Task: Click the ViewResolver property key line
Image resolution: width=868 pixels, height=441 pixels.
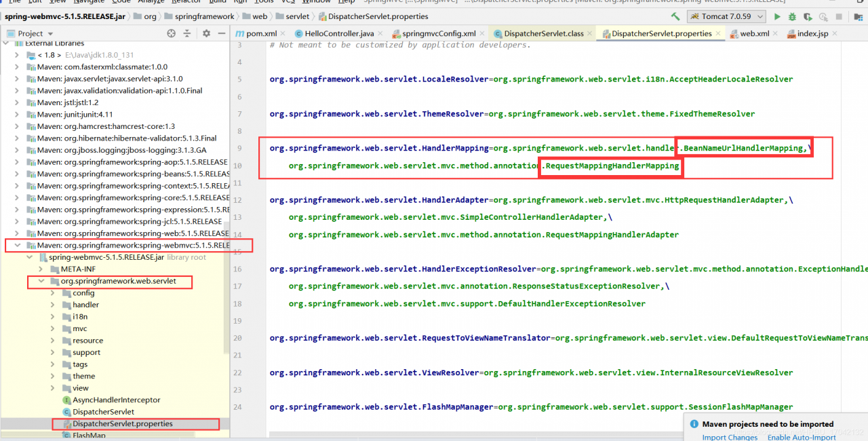Action: click(531, 372)
